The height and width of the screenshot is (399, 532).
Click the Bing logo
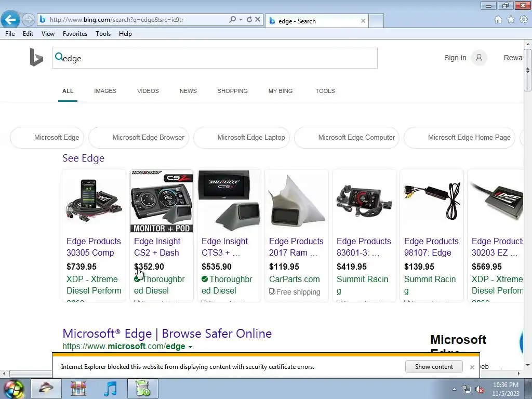coord(36,57)
